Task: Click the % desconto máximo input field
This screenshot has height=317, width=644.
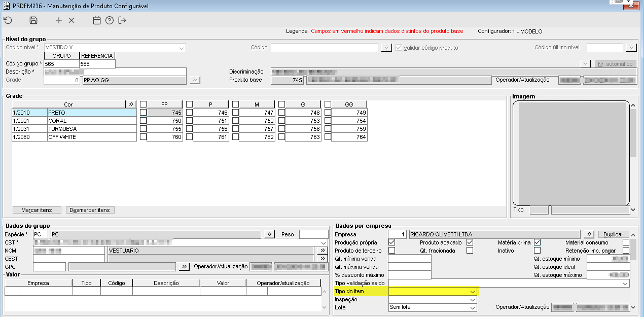Action: click(x=409, y=275)
